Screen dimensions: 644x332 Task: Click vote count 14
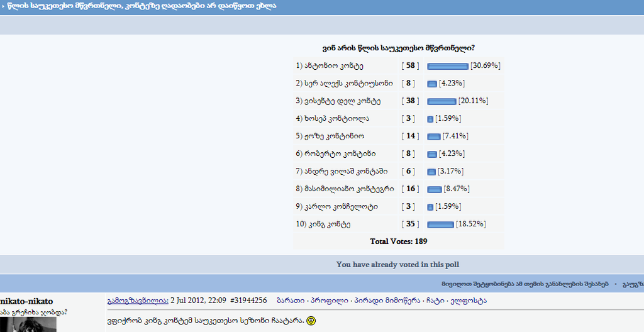410,136
